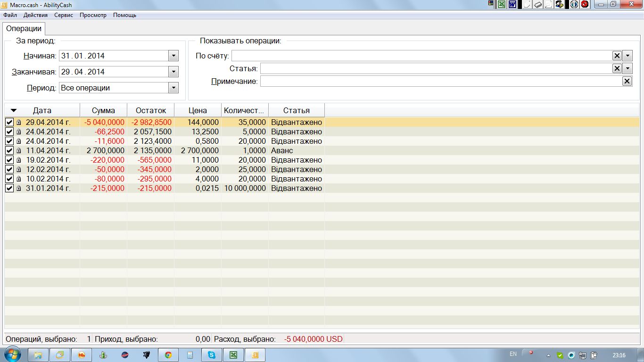Open the Начиная date dropdown

pyautogui.click(x=173, y=56)
